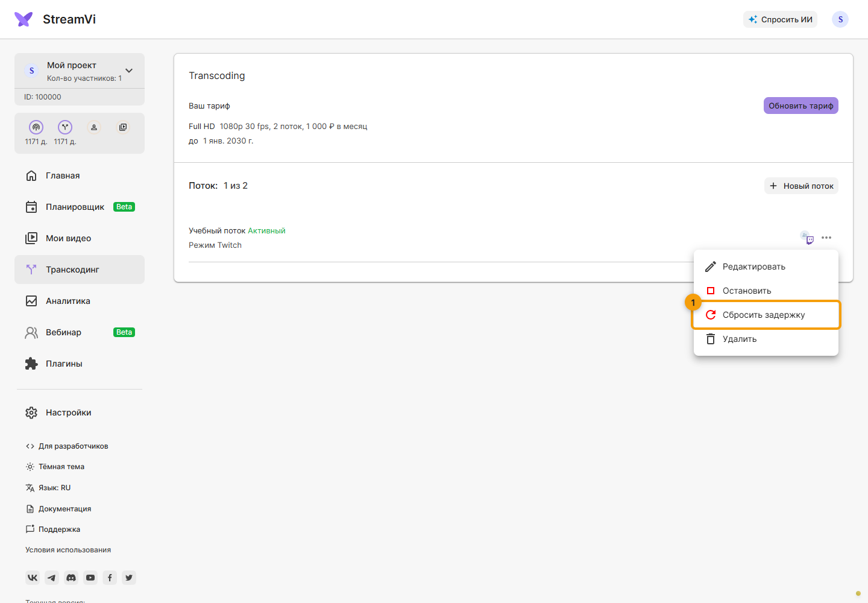Open the Discord social link

point(71,578)
